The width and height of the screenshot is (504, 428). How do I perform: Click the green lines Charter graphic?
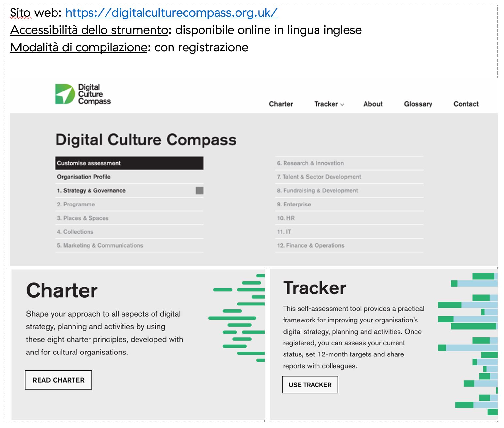[x=236, y=318]
